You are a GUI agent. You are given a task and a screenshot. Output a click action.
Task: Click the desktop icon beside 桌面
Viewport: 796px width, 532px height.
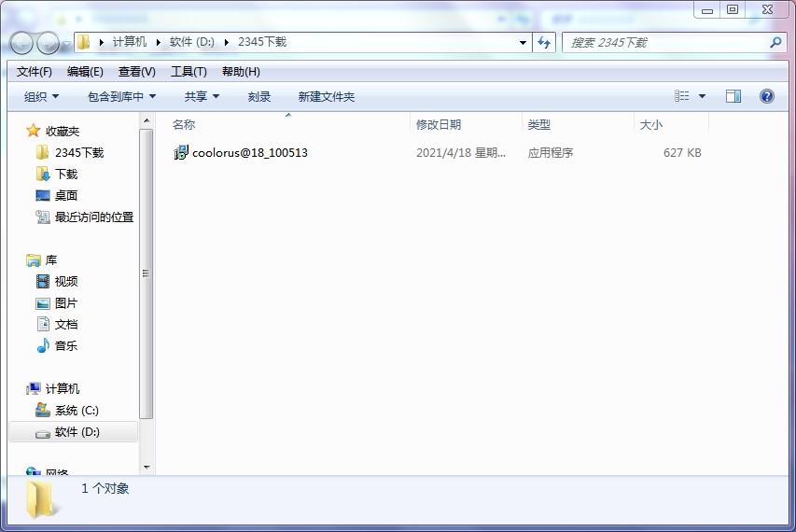point(43,195)
